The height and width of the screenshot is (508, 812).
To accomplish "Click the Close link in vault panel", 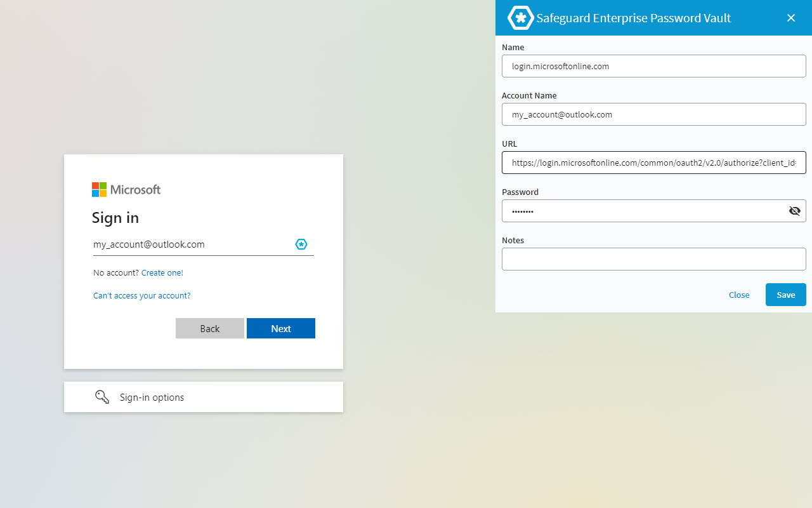I will tap(739, 295).
